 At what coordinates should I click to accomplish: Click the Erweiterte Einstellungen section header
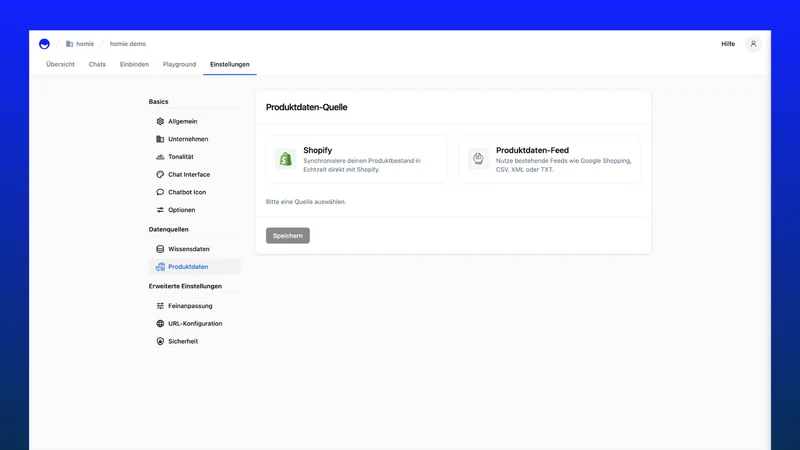coord(185,286)
